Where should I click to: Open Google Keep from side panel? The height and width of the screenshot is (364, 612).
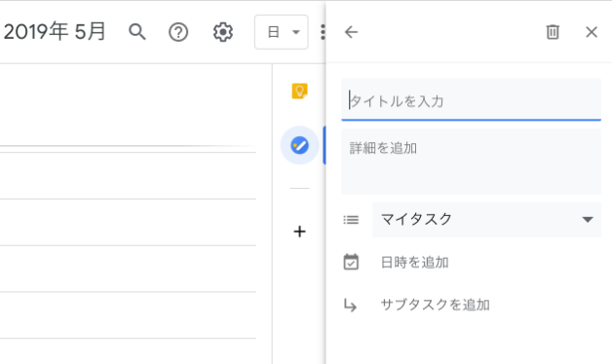(x=300, y=91)
